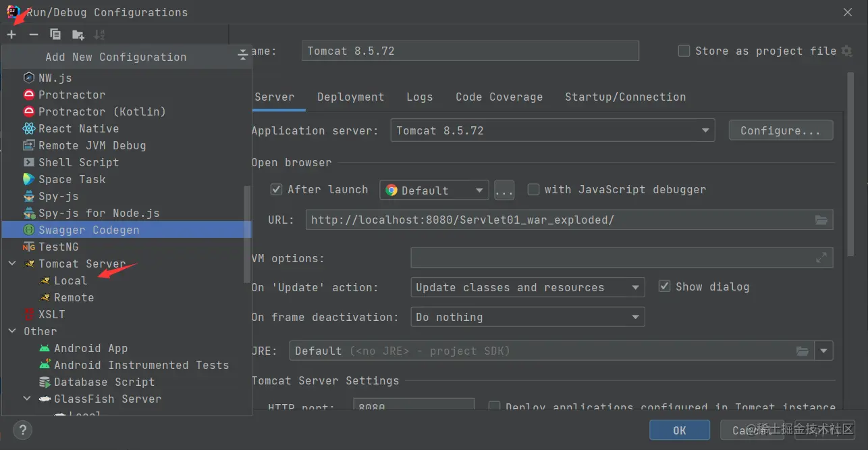Viewport: 868px width, 450px height.
Task: Click the red Protractor icon
Action: (x=29, y=95)
